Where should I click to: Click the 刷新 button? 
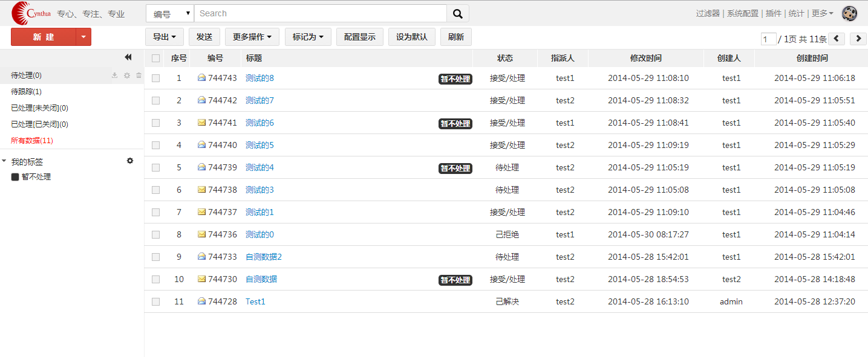click(x=455, y=36)
